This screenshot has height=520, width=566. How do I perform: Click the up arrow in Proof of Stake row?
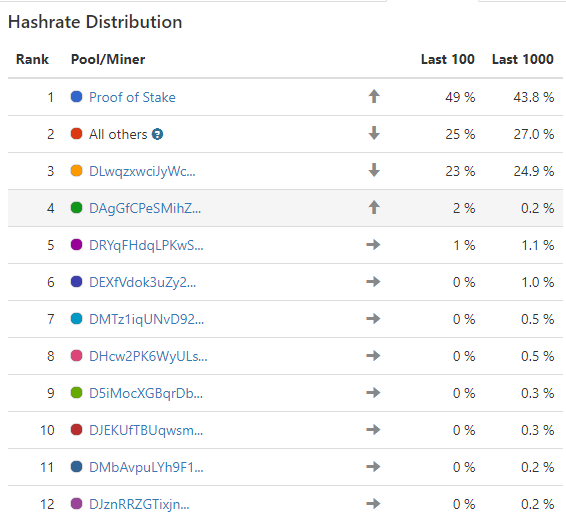374,97
